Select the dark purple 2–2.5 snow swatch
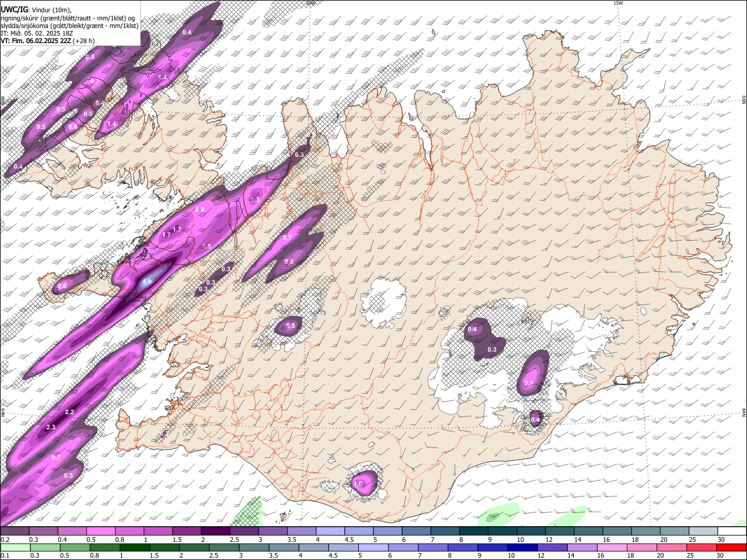Image resolution: width=747 pixels, height=560 pixels. (215, 531)
